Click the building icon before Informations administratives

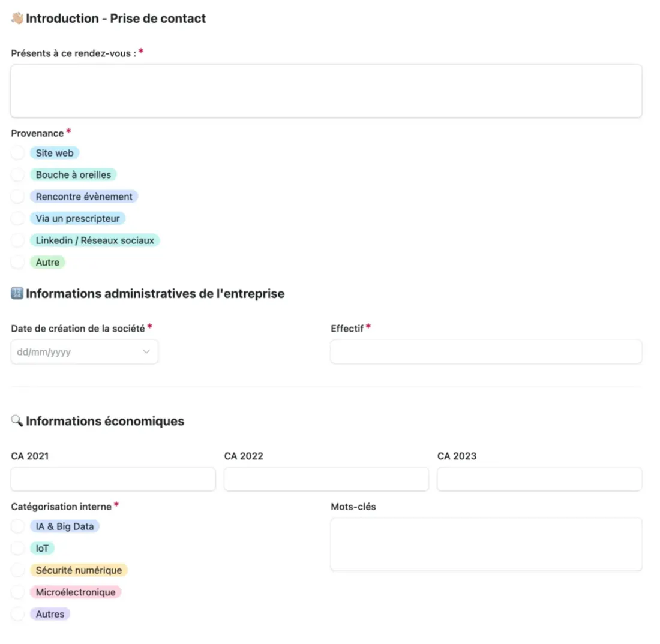[x=17, y=294]
